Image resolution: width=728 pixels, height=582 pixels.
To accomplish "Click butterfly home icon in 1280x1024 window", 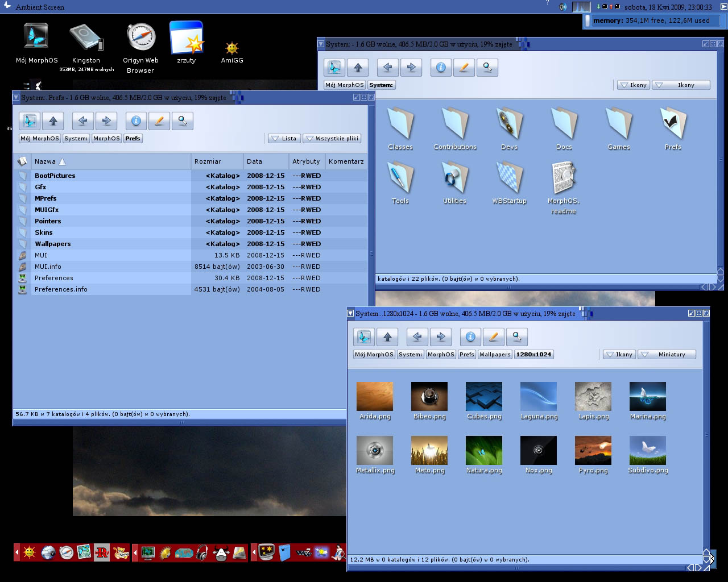I will 364,336.
